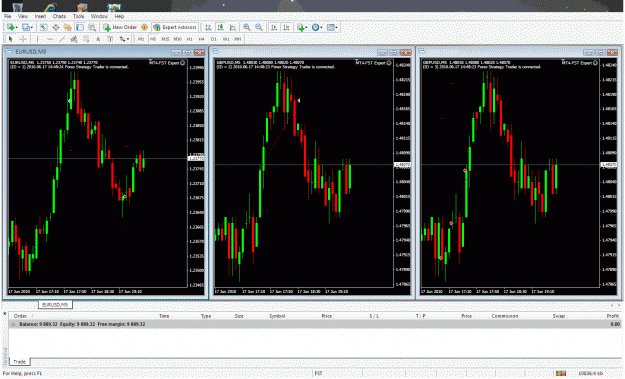Switch to the D1 timeframe
The image size is (625, 379).
pyautogui.click(x=213, y=39)
